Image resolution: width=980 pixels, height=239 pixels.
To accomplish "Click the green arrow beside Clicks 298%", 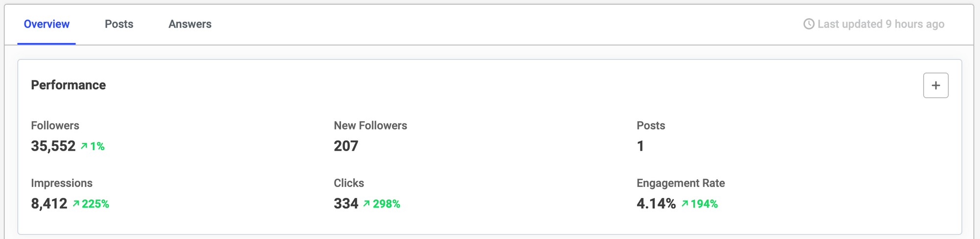I will 367,203.
